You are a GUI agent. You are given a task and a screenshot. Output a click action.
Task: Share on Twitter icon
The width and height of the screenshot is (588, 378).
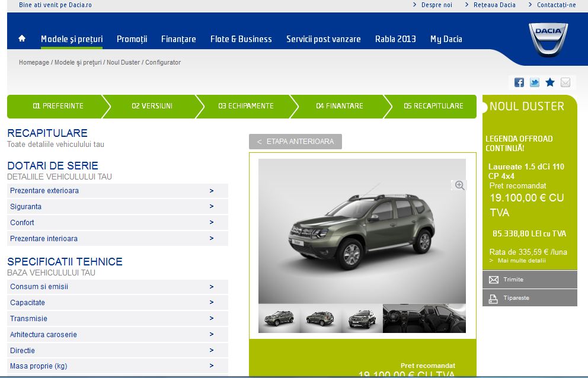[535, 82]
